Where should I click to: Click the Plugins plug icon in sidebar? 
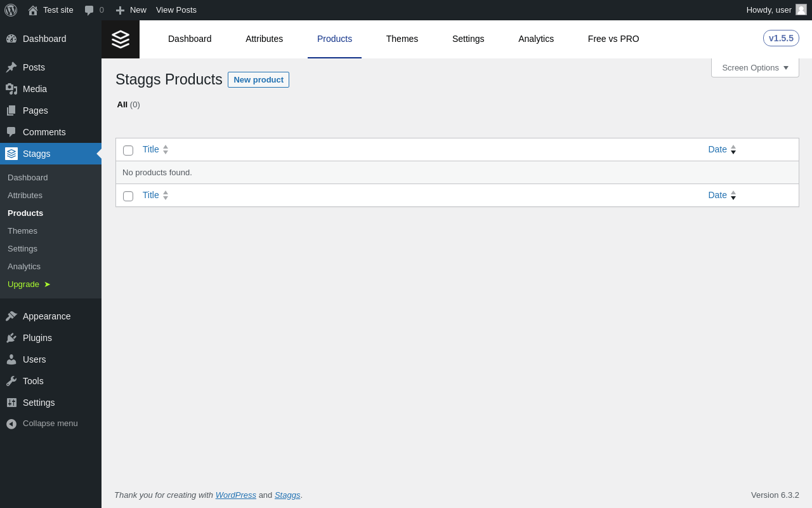(11, 338)
